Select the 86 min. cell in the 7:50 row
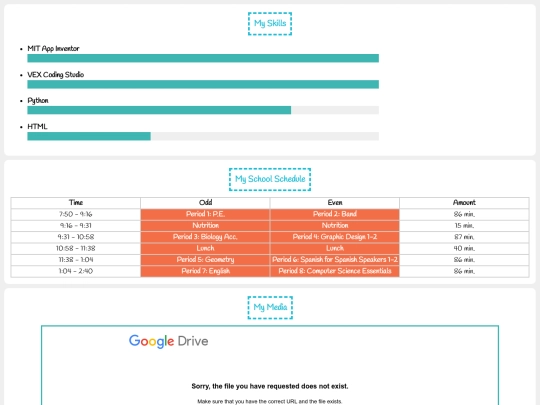This screenshot has width=540, height=405. click(x=464, y=214)
